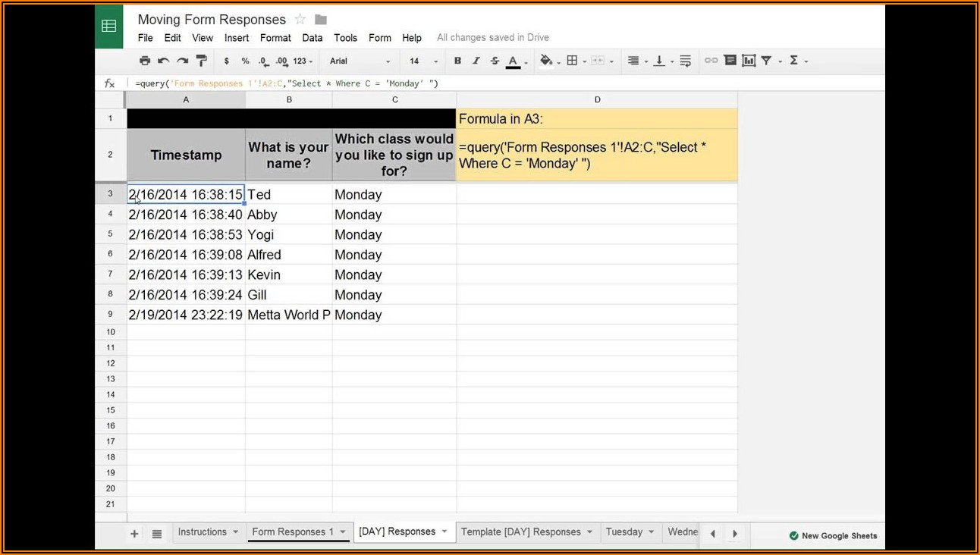Undo the last action
This screenshot has height=555, width=980.
pos(163,61)
